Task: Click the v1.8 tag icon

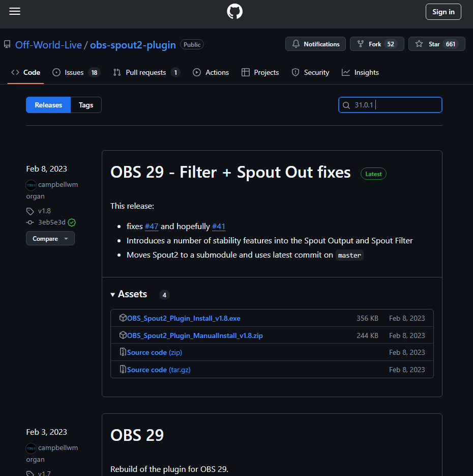Action: tap(30, 211)
